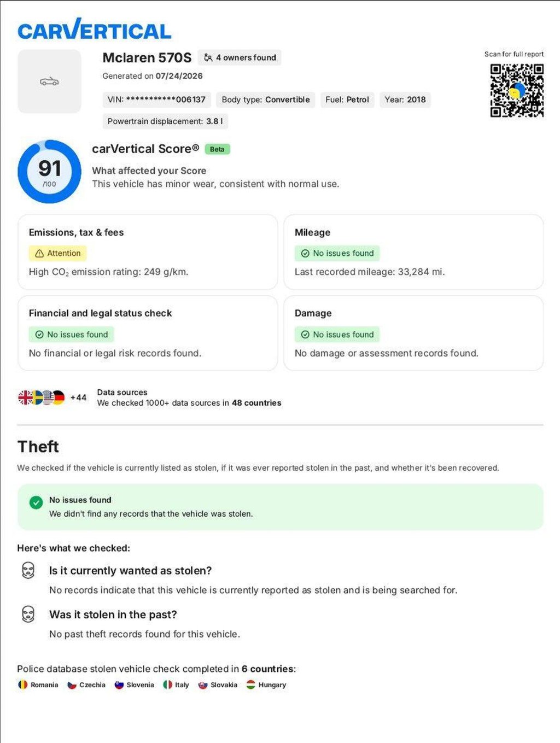Click the Romania flag entry

(x=38, y=685)
